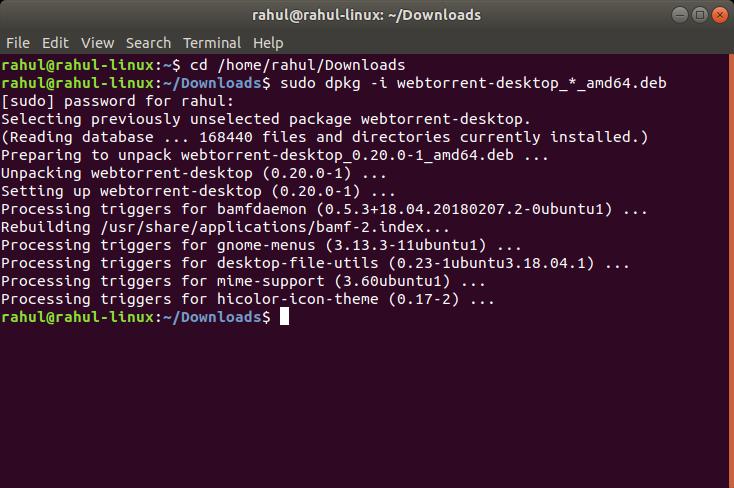The image size is (734, 488).
Task: Close the terminal window
Action: pos(719,15)
